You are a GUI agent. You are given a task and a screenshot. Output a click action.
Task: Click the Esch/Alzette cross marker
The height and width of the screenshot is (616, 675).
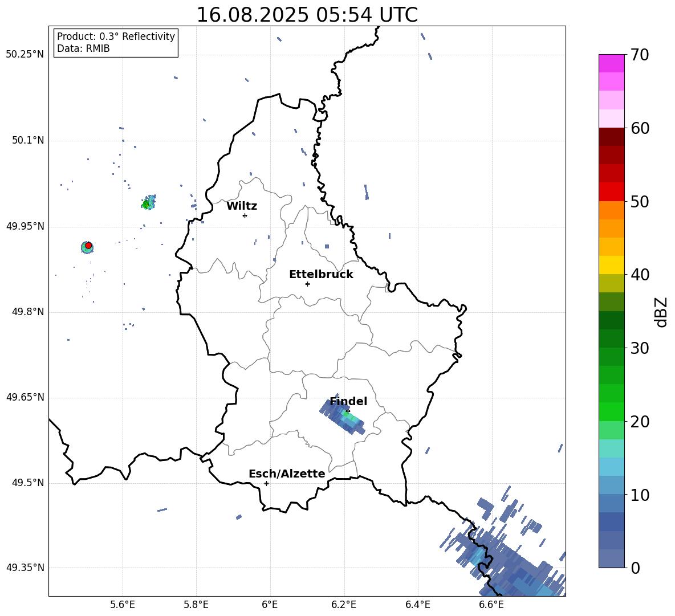[266, 483]
